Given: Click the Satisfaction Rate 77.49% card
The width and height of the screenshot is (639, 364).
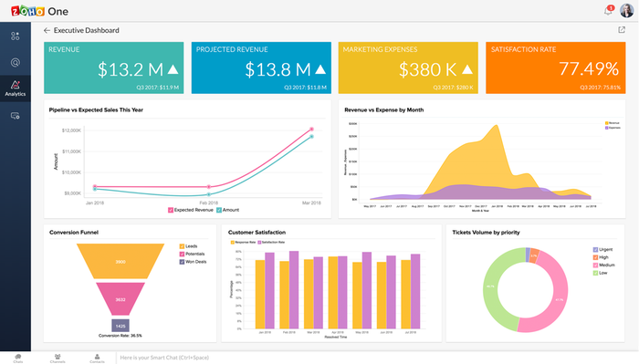Looking at the screenshot, I should [555, 68].
